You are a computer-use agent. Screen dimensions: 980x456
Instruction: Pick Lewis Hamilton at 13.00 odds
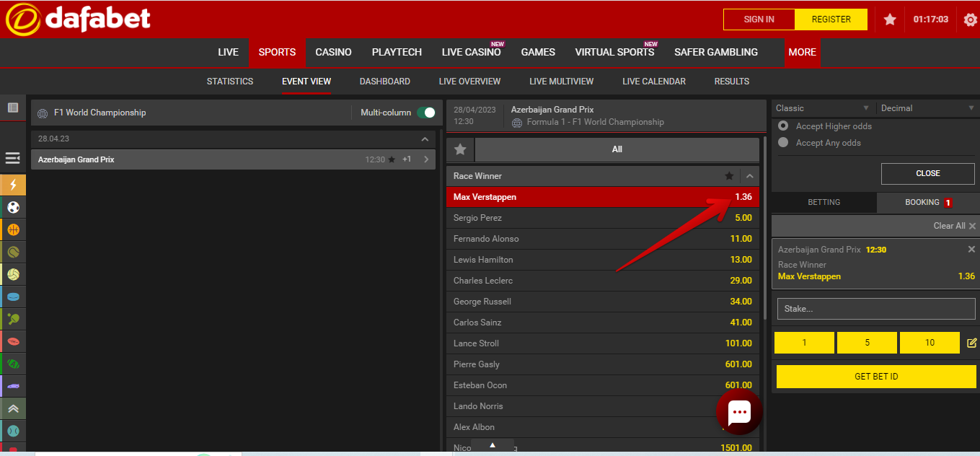pyautogui.click(x=602, y=260)
